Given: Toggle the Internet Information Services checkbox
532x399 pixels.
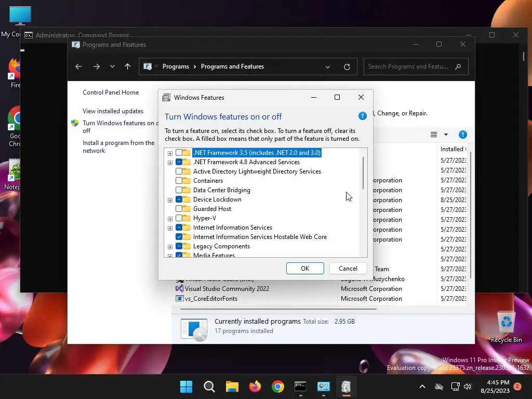Looking at the screenshot, I should point(179,228).
